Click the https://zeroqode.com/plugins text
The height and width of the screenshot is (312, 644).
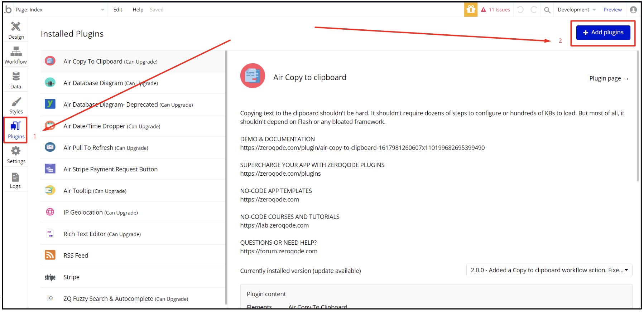click(x=280, y=174)
